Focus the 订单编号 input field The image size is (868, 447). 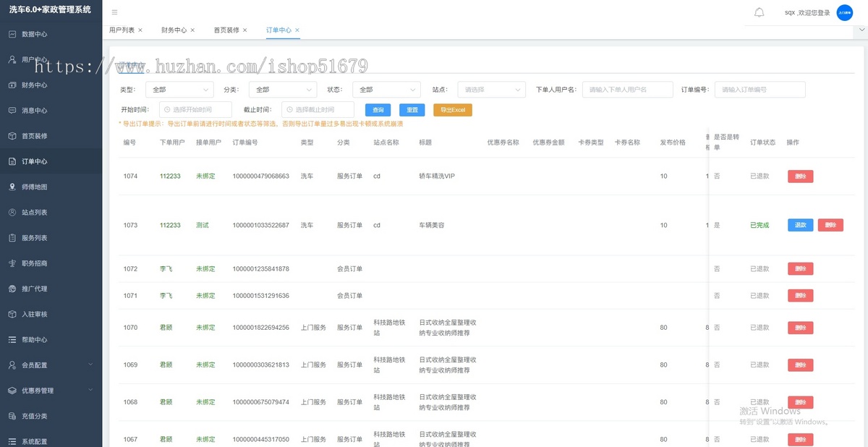pos(760,90)
